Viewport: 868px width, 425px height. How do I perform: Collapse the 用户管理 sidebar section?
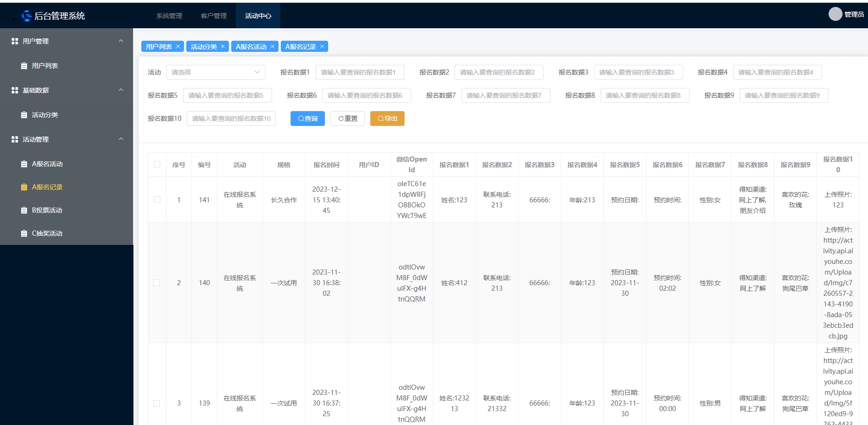point(120,41)
